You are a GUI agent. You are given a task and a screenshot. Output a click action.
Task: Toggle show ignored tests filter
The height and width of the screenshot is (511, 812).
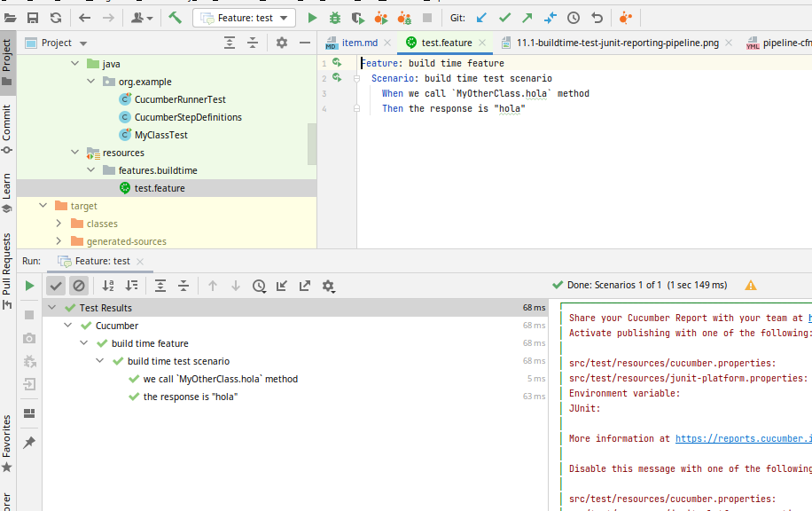coord(79,286)
